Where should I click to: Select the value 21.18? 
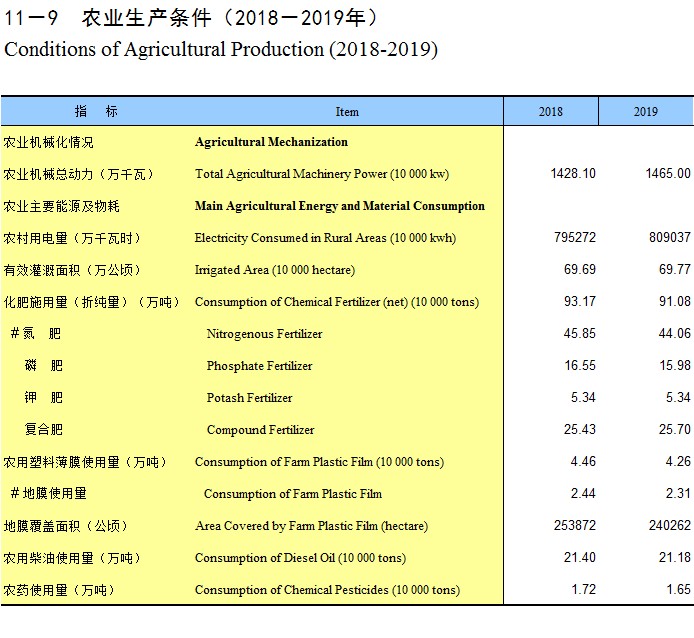coord(675,557)
